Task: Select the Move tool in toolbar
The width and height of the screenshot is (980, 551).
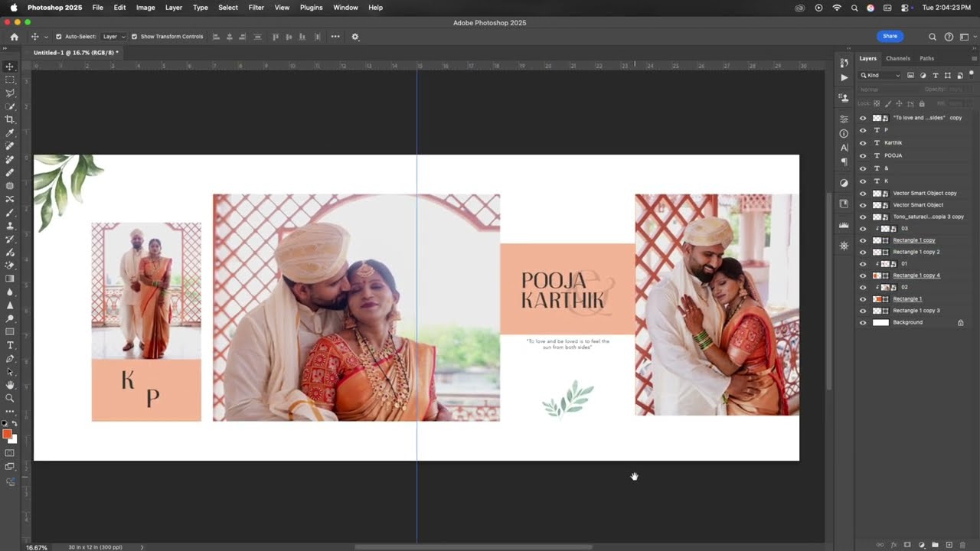Action: click(10, 67)
